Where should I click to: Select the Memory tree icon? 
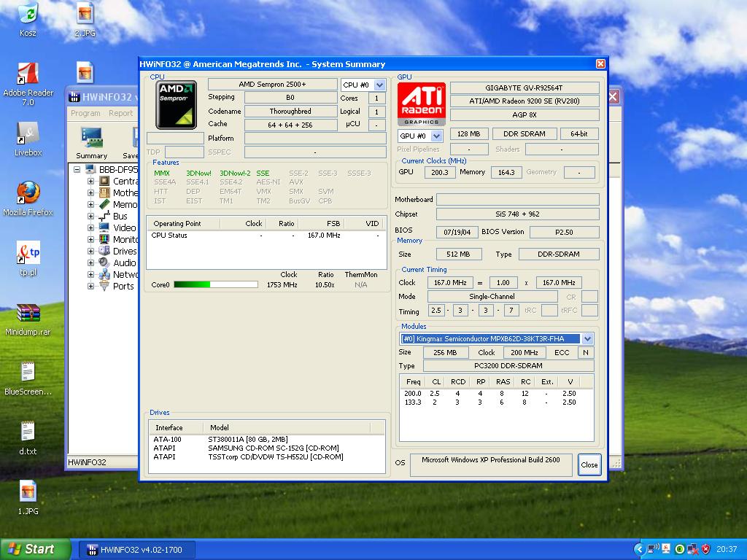(104, 204)
